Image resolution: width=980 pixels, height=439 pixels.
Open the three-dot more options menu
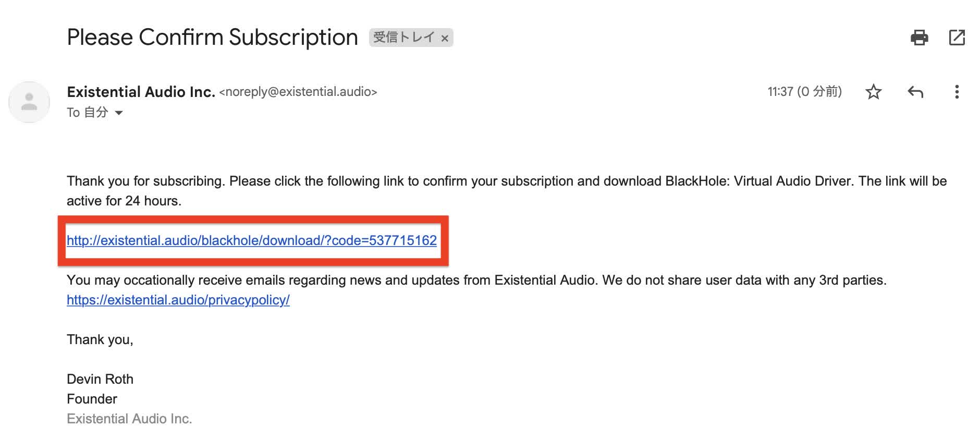tap(957, 92)
